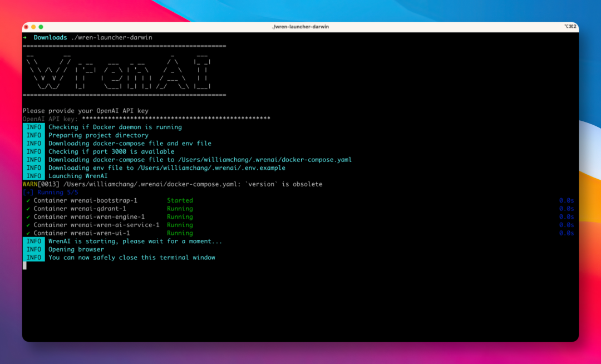This screenshot has height=364, width=601.
Task: Click the green prompt arrow before Downloads
Action: click(x=25, y=37)
